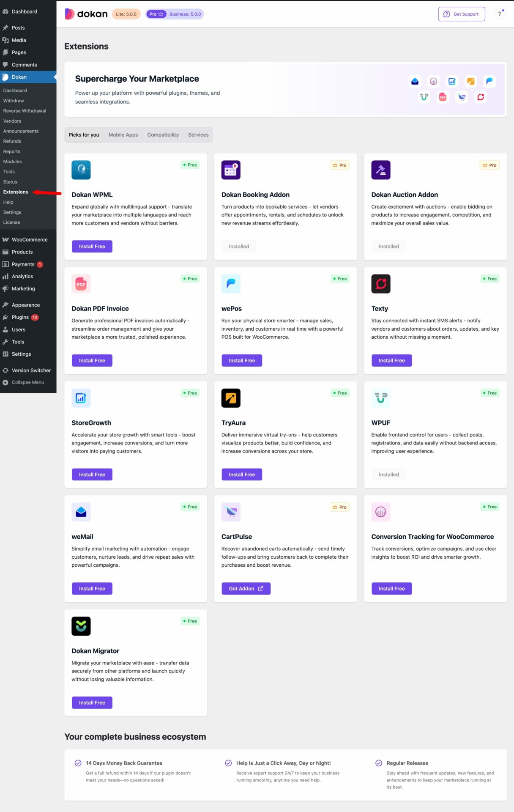514x812 pixels.
Task: Install wePos for free
Action: pyautogui.click(x=242, y=361)
